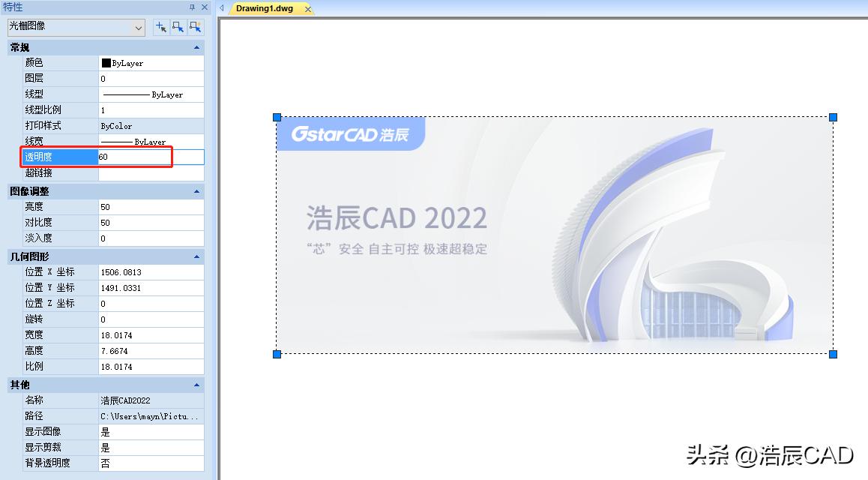Collapse the 几何图形 section
Viewport: 868px width, 480px height.
[195, 255]
